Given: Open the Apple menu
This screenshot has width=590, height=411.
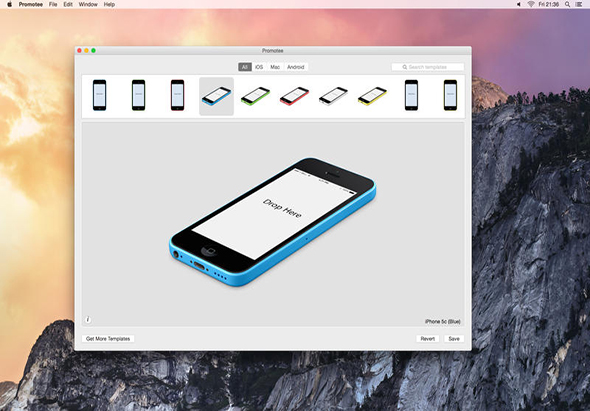Looking at the screenshot, I should 9,5.
